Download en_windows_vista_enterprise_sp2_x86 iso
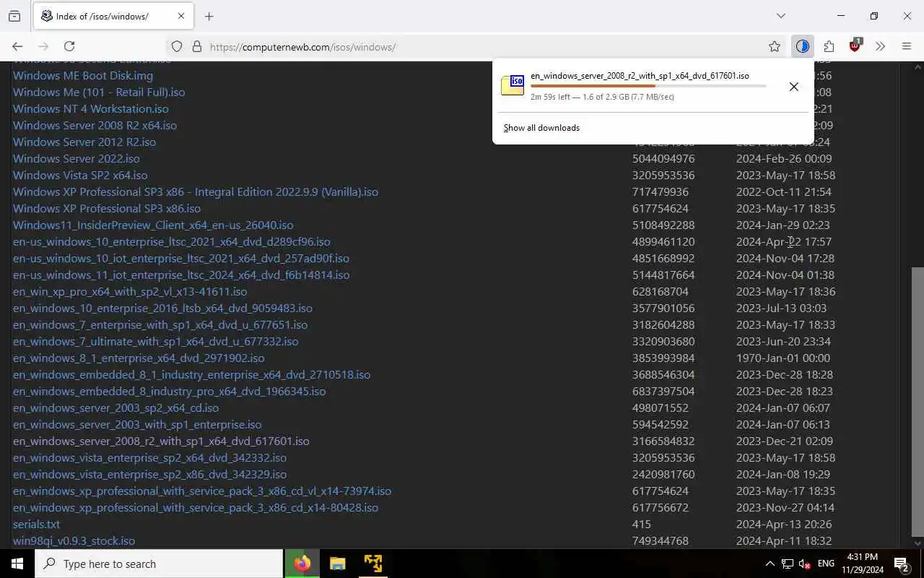924x578 pixels. tap(149, 474)
